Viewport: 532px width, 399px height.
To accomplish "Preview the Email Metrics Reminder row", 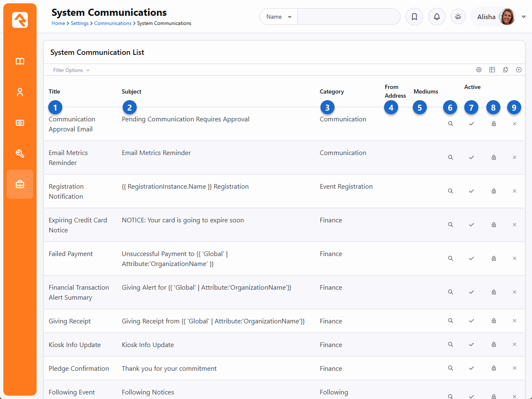I will tap(451, 158).
